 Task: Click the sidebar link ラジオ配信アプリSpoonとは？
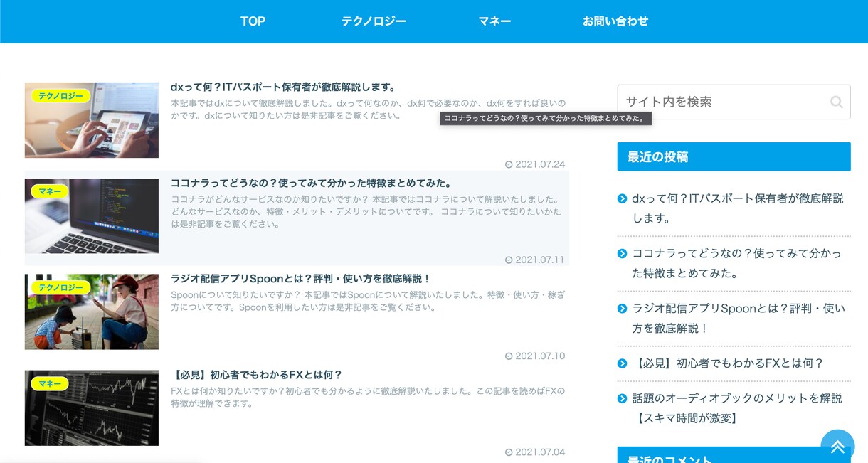(x=739, y=318)
